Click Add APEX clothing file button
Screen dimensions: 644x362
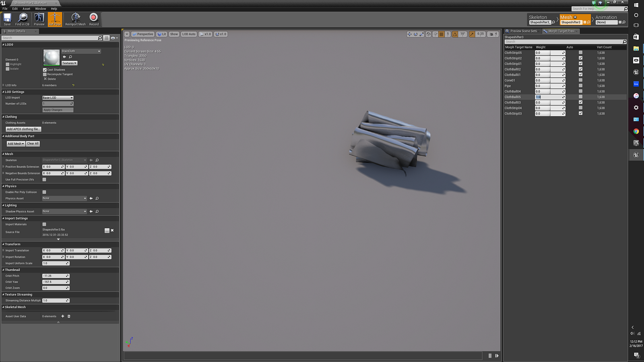click(23, 129)
